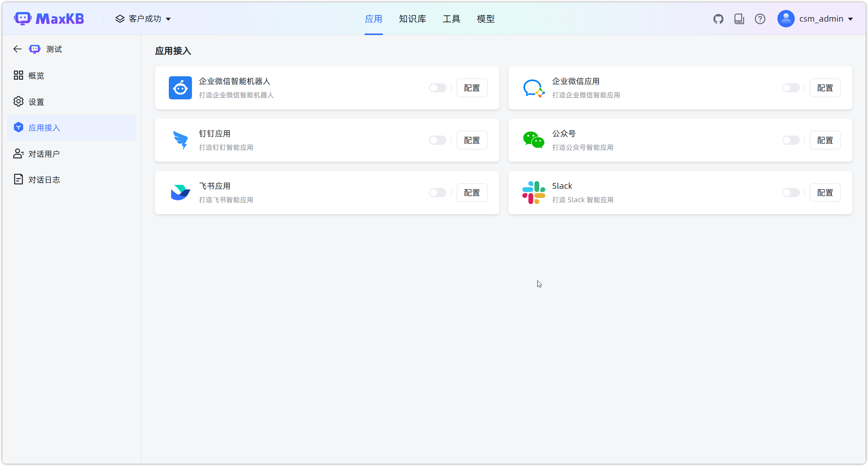Viewport: 868px width, 466px height.
Task: Click the back arrow beside 测试
Action: tap(17, 49)
